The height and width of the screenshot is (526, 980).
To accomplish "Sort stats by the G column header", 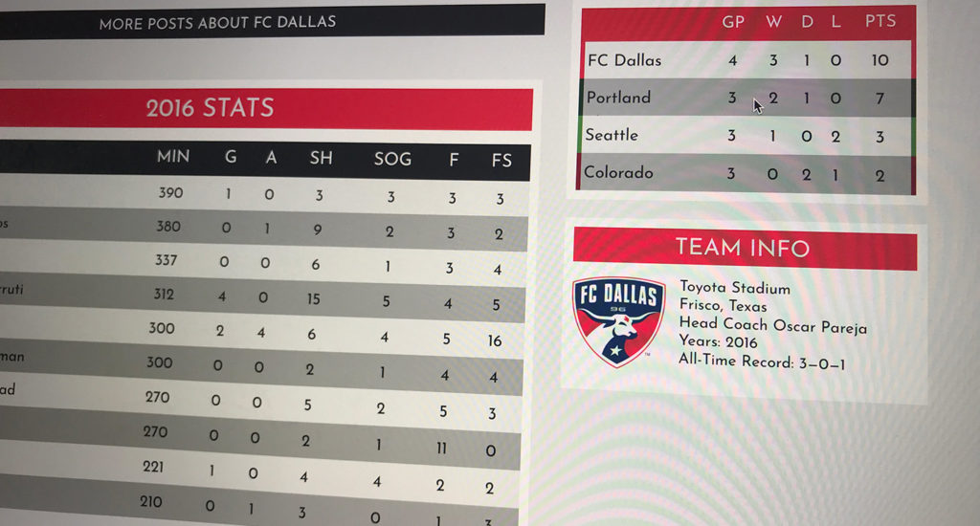I will tap(231, 156).
